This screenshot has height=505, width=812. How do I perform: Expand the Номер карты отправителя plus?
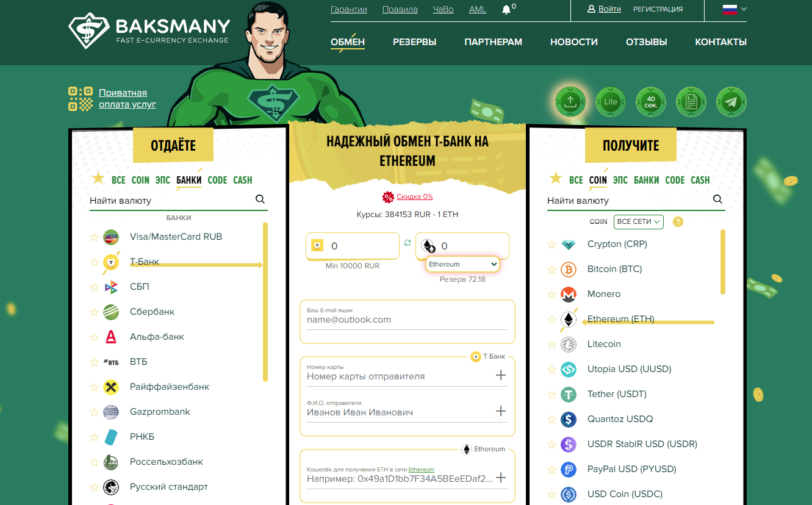[x=501, y=375]
